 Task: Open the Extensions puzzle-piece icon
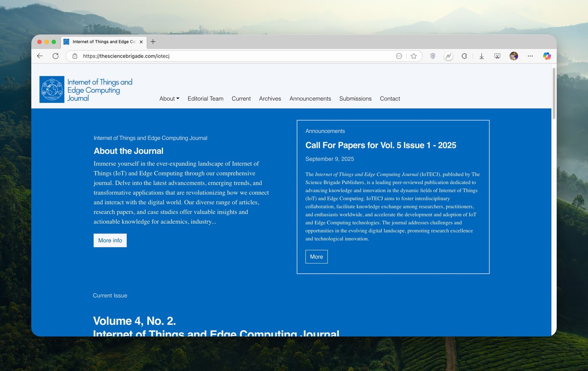tap(464, 56)
